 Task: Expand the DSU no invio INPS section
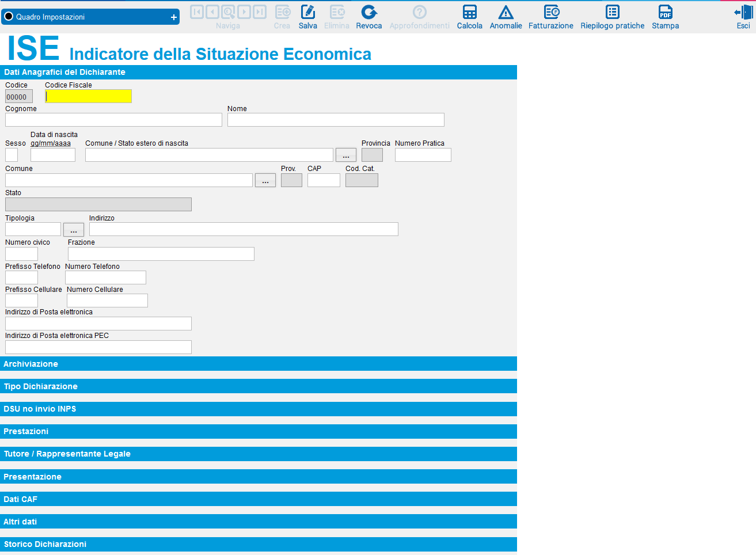[x=259, y=409]
